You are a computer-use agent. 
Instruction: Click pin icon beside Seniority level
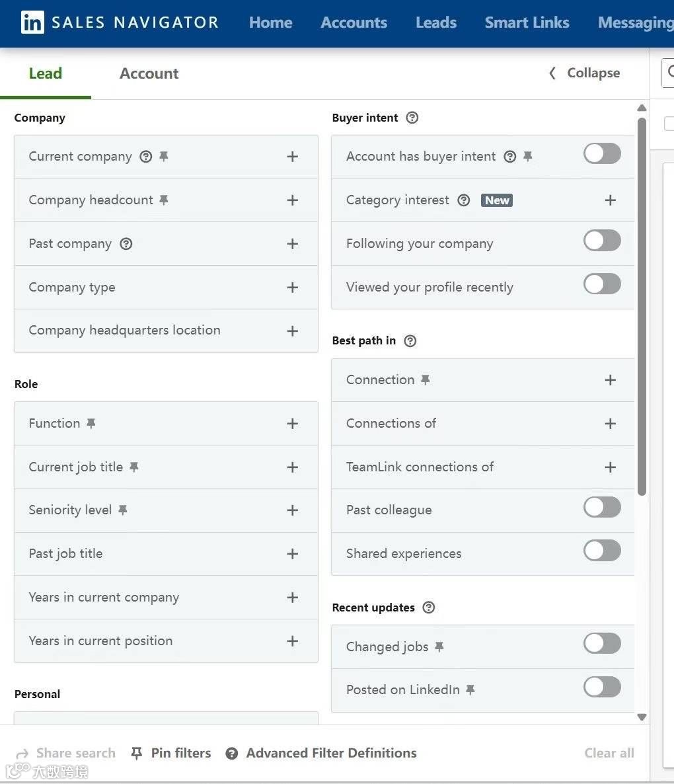coord(122,510)
